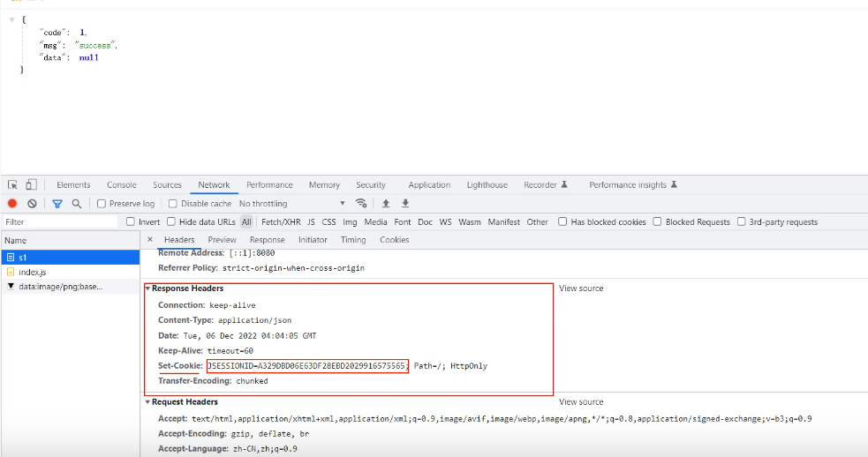Switch to the Cookies tab

(394, 240)
